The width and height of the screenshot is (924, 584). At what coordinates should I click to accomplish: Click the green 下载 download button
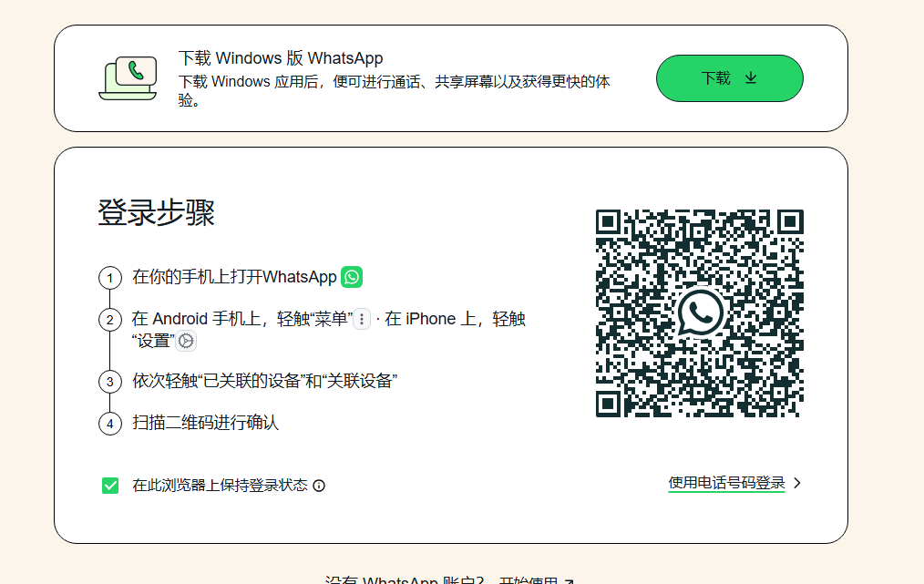tap(729, 78)
